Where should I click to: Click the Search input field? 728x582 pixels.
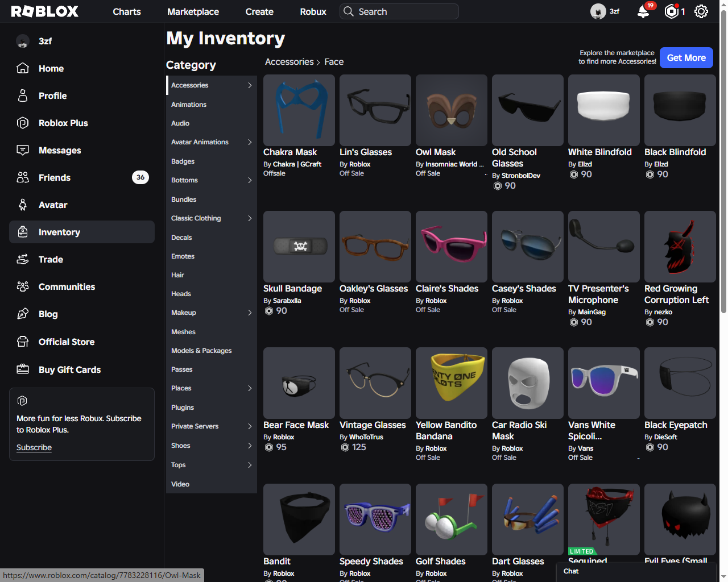pos(399,11)
